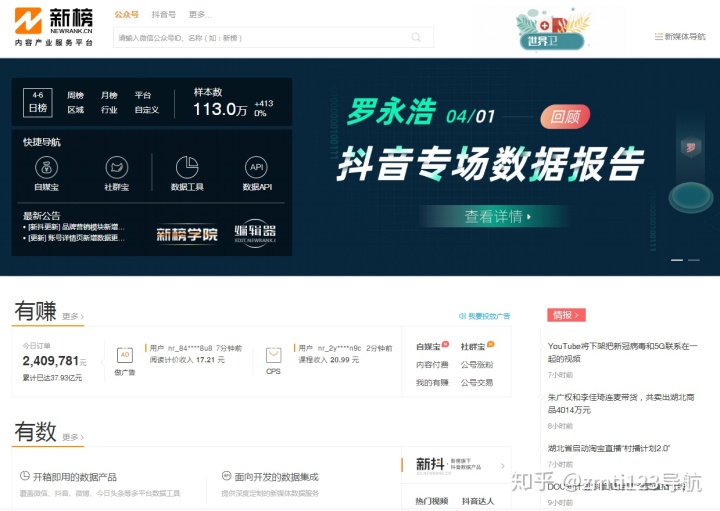Read the YouTube 5G news item

(x=622, y=352)
